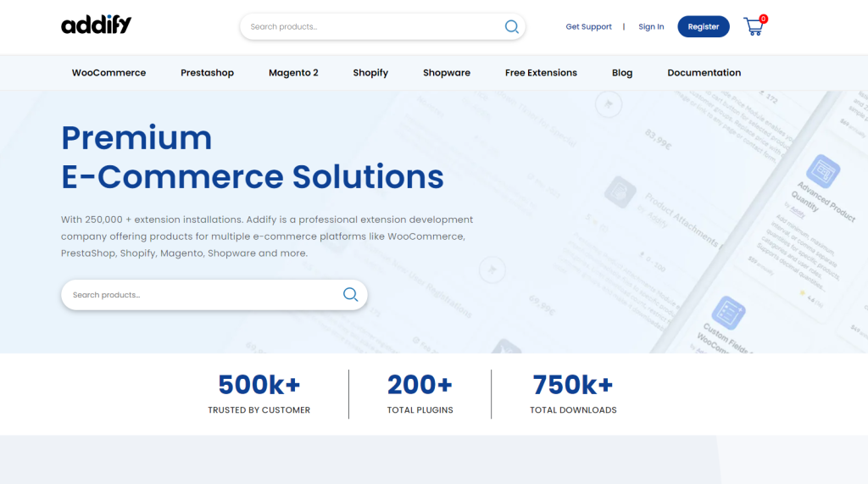Open the Shopware navigation item
868x484 pixels.
[x=446, y=73]
